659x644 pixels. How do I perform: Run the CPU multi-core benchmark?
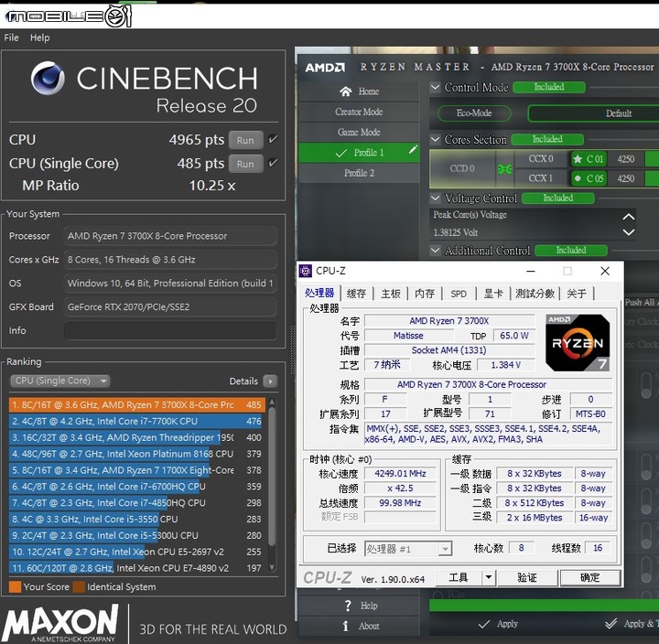pos(245,140)
